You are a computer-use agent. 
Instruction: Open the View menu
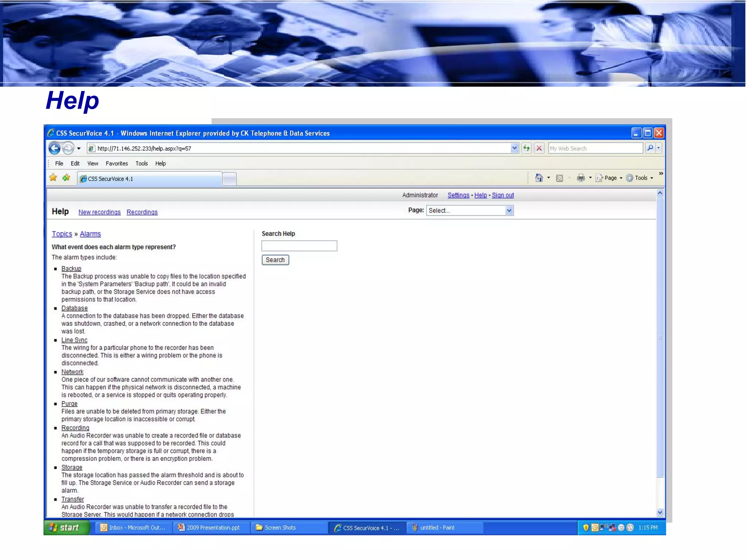(x=93, y=163)
